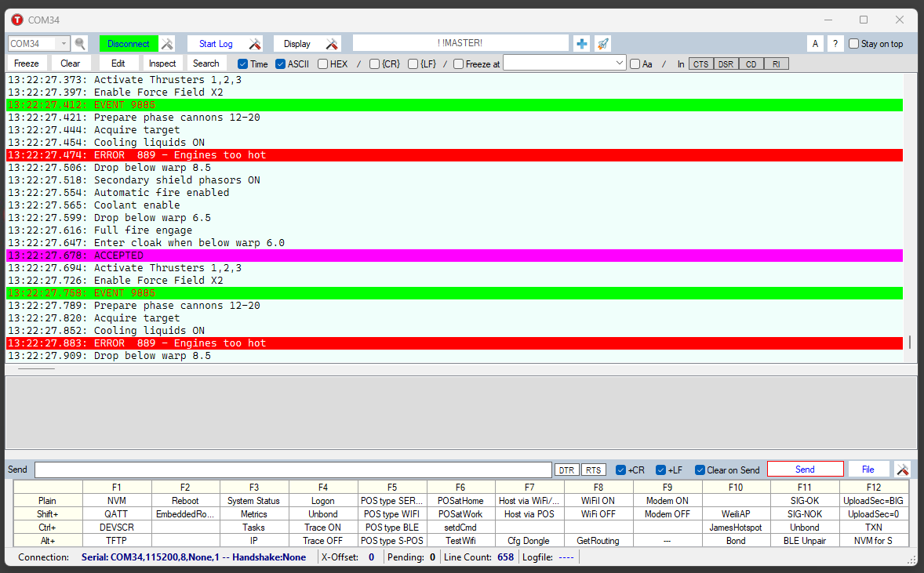
Task: Open the Inspect menu
Action: [x=162, y=63]
